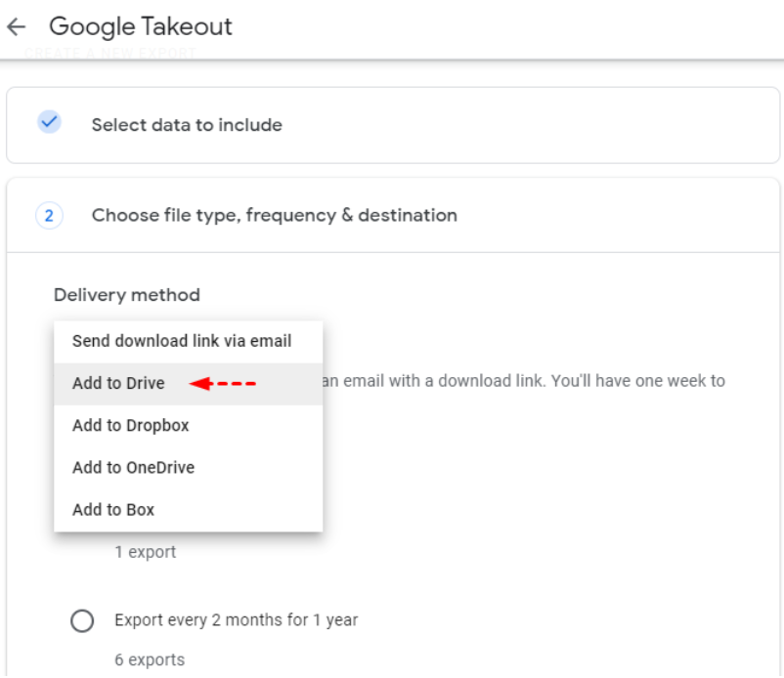Screen dimensions: 784x678
Task: Click the step 2 number circle
Action: (49, 216)
